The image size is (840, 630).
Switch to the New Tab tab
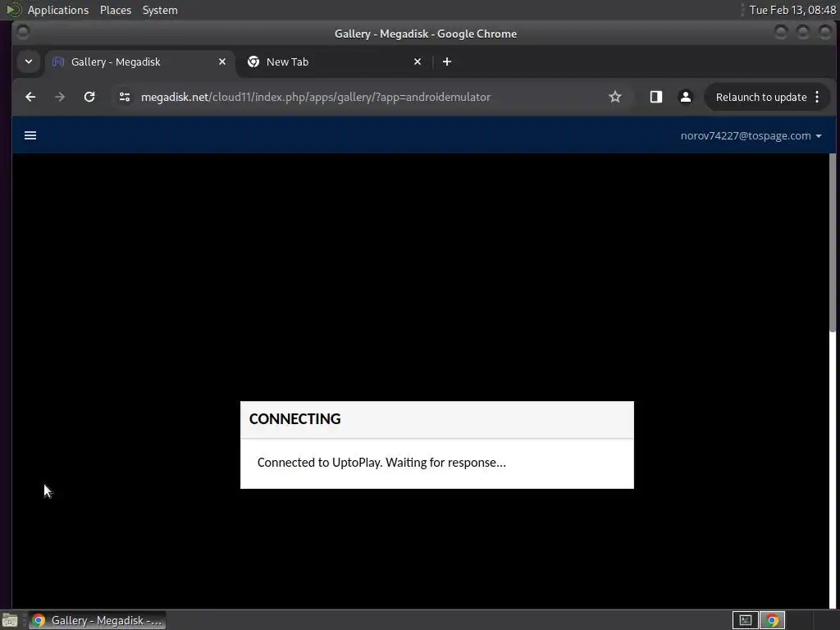pos(335,62)
